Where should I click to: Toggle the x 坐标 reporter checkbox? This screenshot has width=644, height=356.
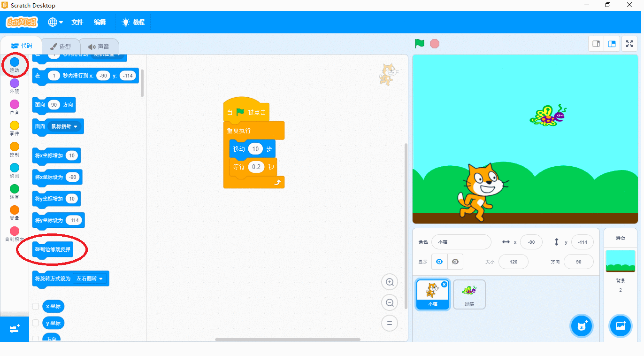[x=36, y=306]
